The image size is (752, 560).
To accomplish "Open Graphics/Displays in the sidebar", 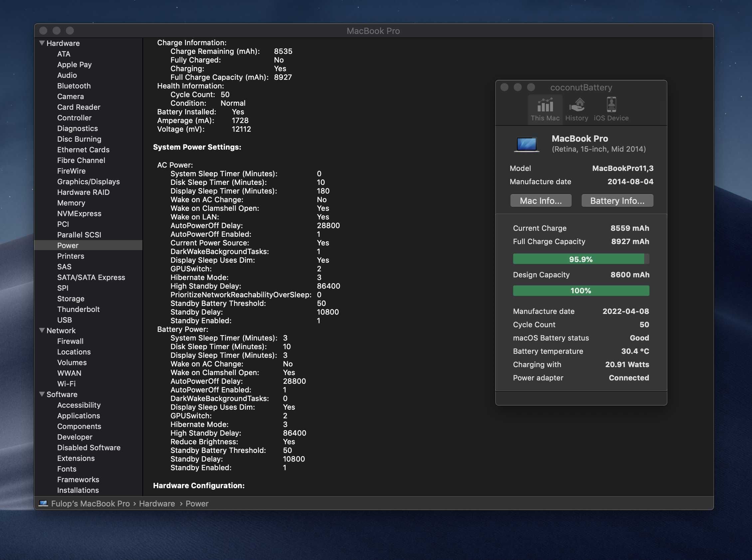I will point(88,182).
